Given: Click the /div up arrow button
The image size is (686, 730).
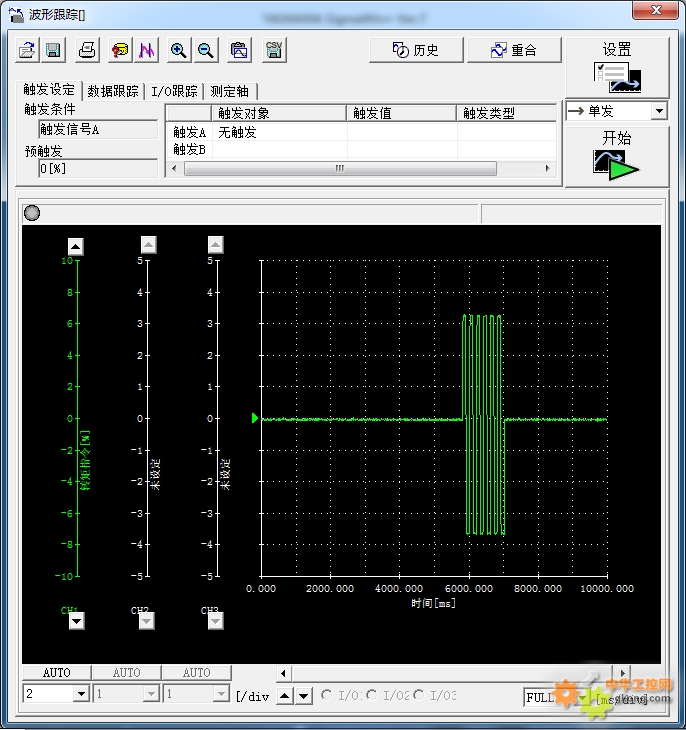Looking at the screenshot, I should tap(285, 696).
